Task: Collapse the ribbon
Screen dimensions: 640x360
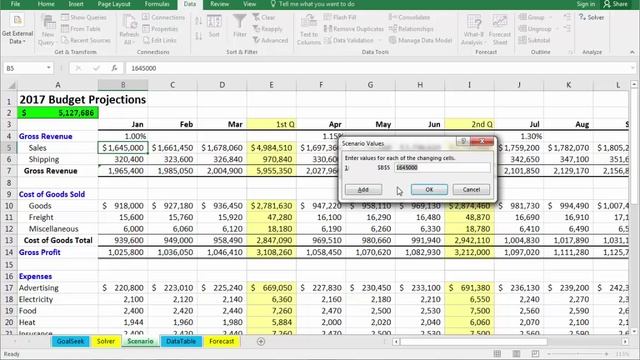Action: [x=632, y=52]
